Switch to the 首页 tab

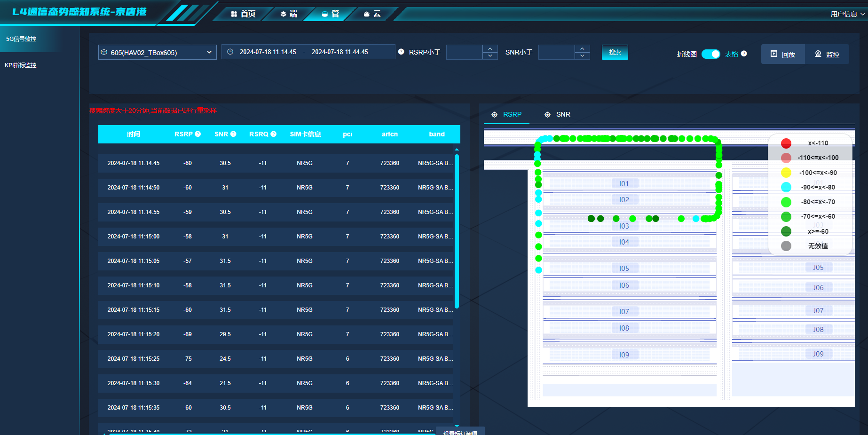coord(244,14)
